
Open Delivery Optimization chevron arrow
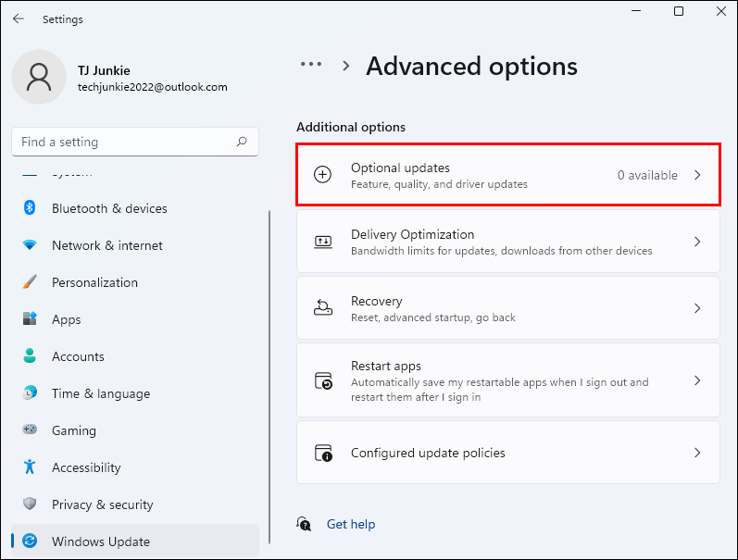pos(698,242)
